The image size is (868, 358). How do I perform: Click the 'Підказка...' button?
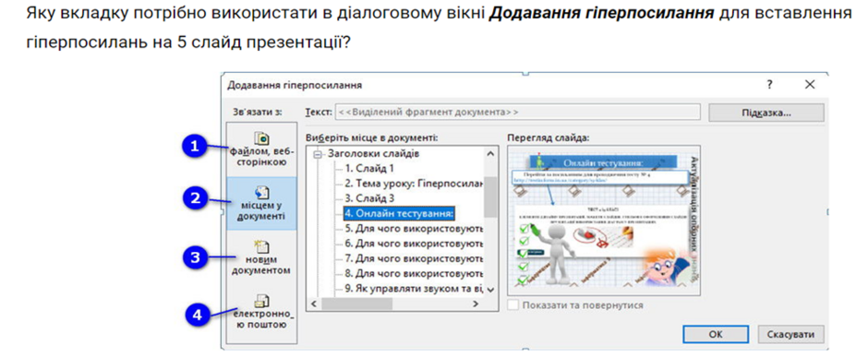(766, 113)
